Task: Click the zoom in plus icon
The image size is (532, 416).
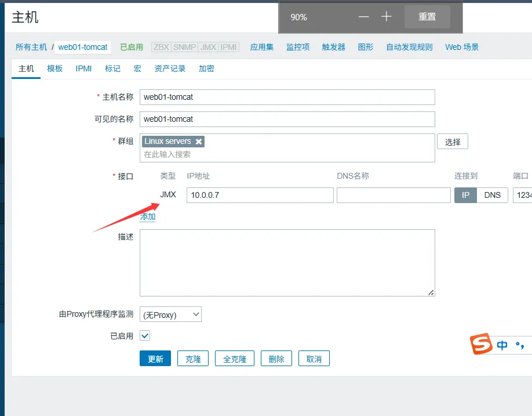Action: click(x=387, y=17)
